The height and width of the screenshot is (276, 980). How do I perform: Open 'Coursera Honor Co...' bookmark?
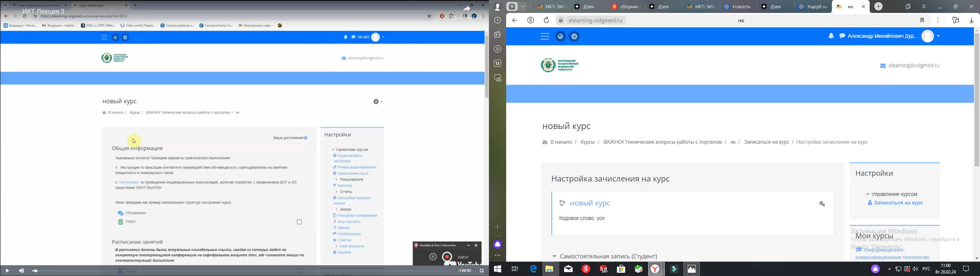point(216,26)
